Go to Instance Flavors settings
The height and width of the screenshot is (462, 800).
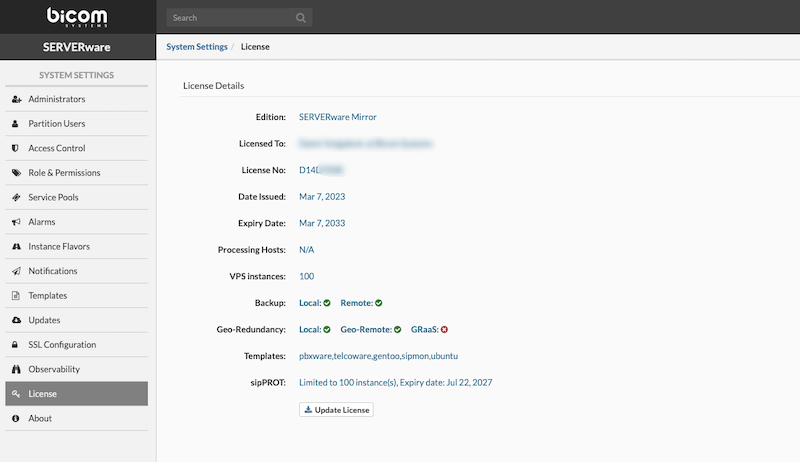click(59, 246)
